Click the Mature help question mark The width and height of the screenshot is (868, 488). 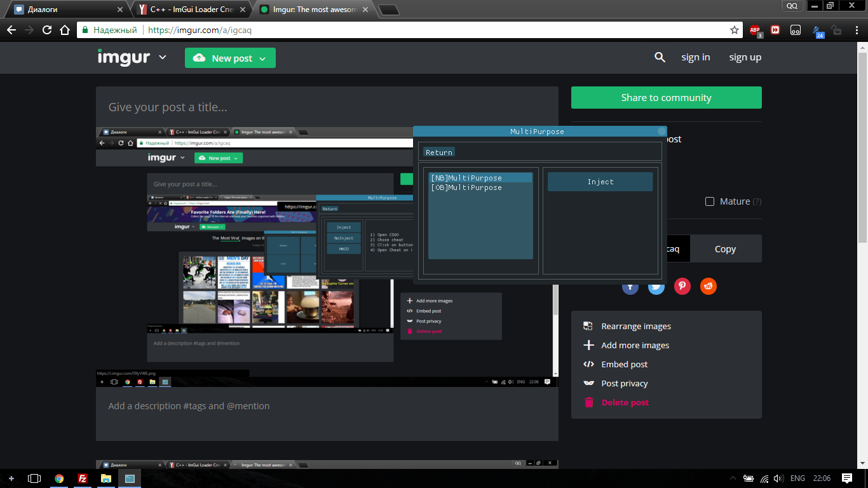click(x=757, y=201)
